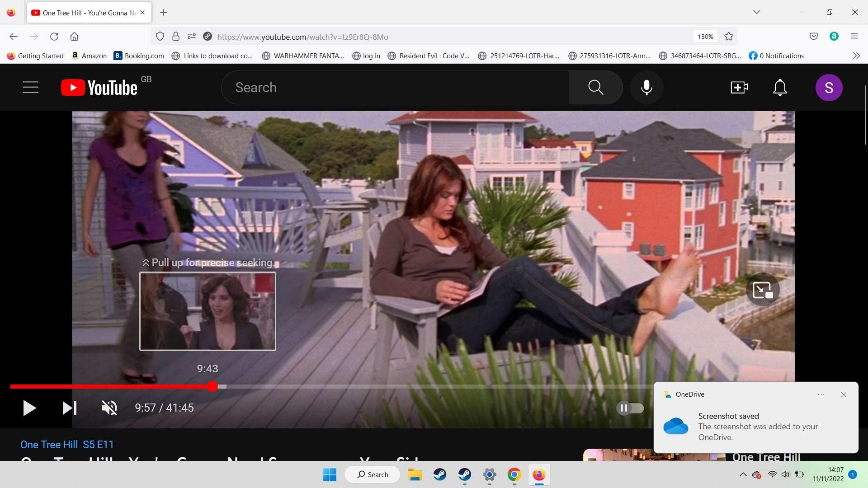Open the Create video icon
868x488 pixels.
tap(739, 87)
